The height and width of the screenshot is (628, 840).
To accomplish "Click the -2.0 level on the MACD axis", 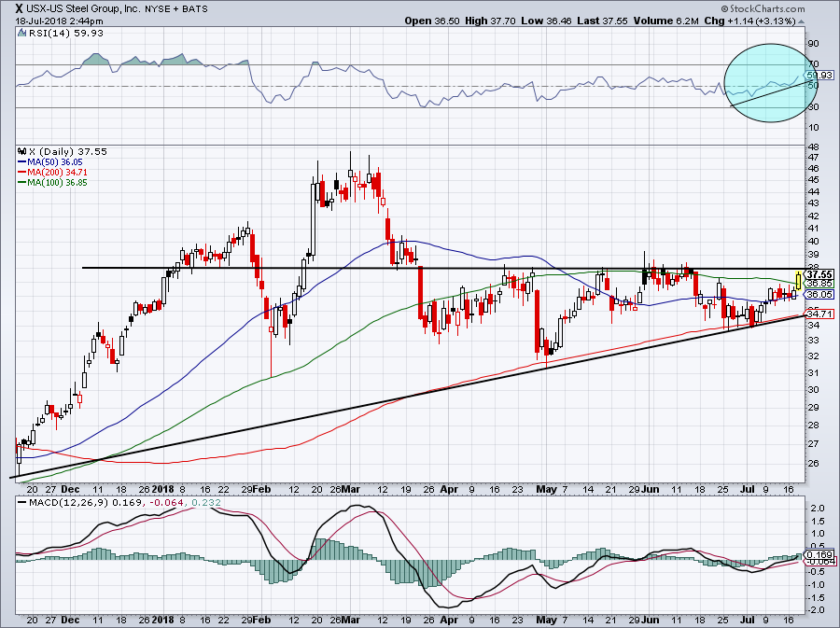I will click(816, 609).
